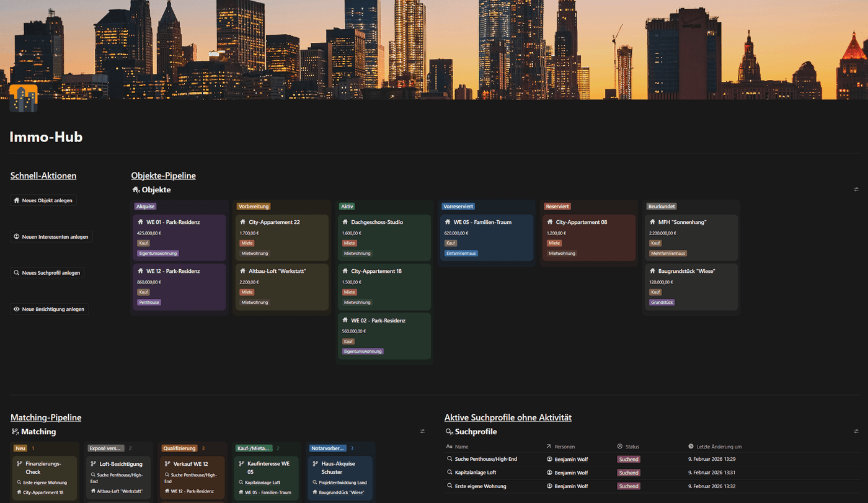
Task: Click the Objekte database title icon
Action: click(136, 190)
